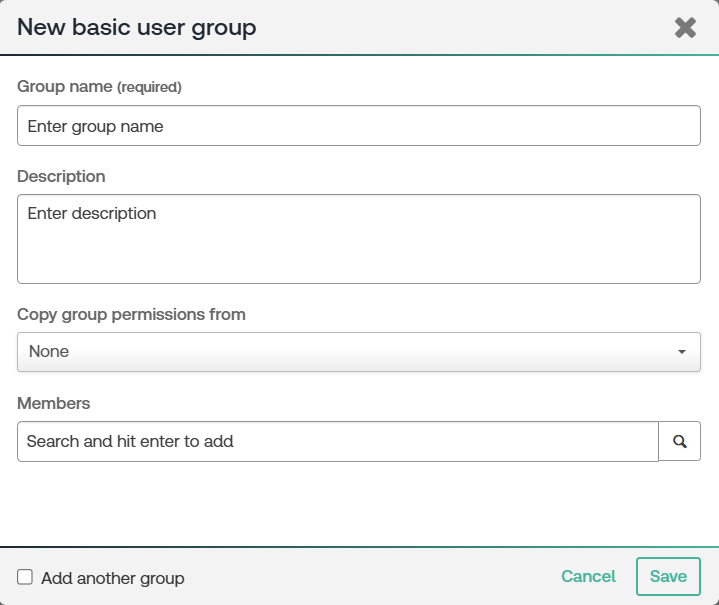Click the empty area below Members field
The image size is (719, 605).
tap(358, 505)
